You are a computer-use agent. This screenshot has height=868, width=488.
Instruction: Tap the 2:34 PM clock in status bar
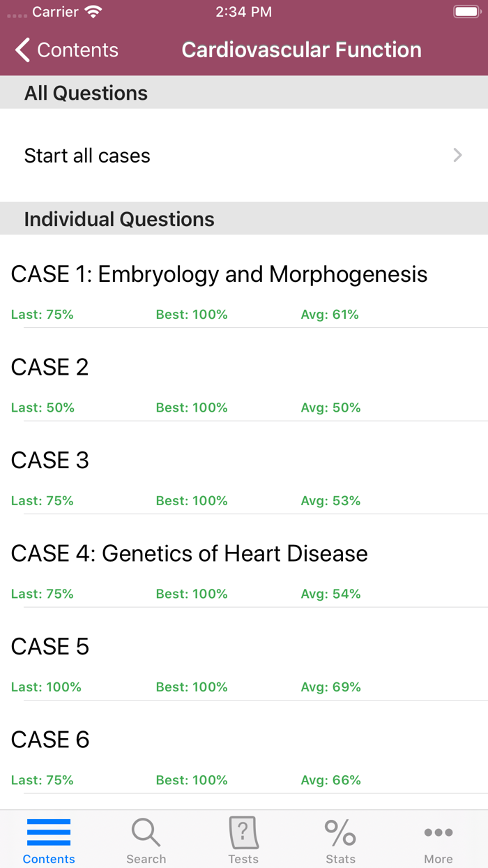click(244, 11)
